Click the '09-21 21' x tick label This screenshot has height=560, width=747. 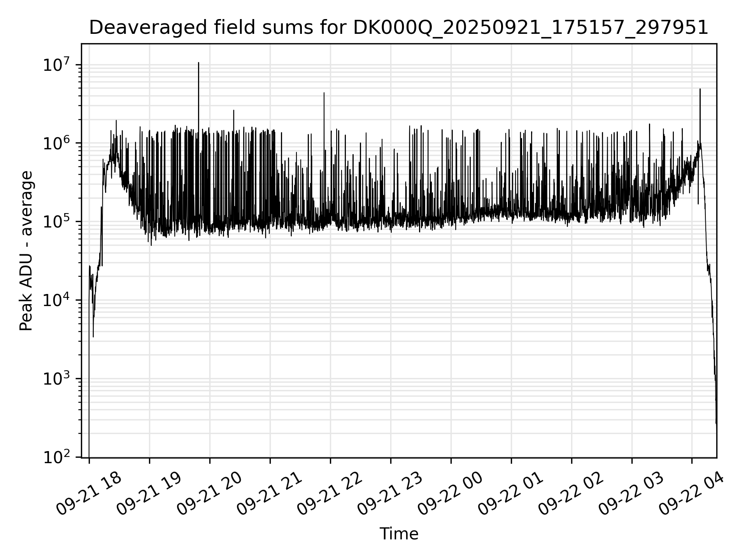tap(270, 494)
